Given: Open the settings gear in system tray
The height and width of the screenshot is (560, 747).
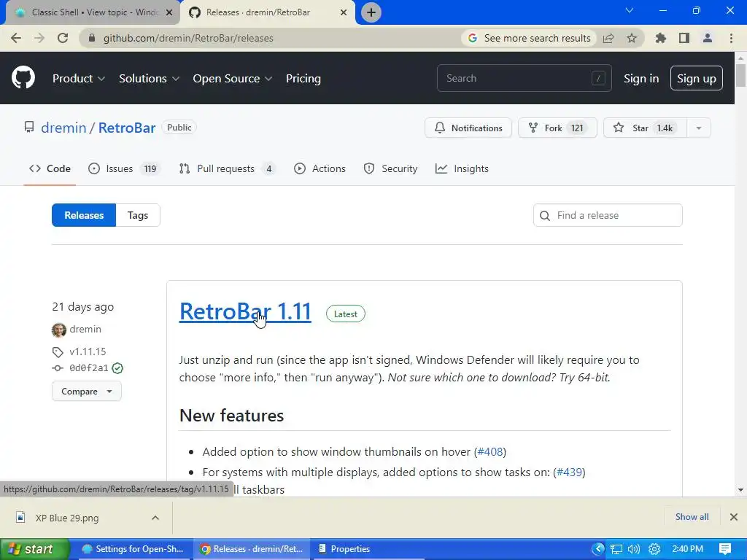Looking at the screenshot, I should [x=654, y=549].
